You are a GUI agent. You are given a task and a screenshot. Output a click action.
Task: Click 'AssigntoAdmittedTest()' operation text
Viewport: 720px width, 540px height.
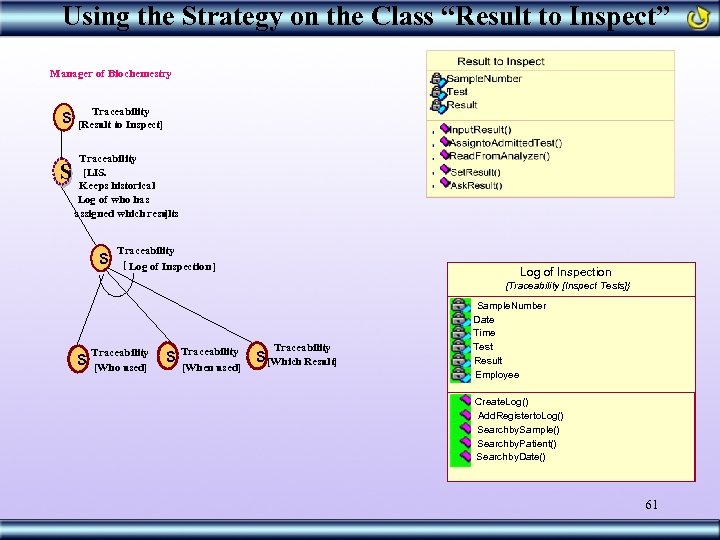coord(506,143)
